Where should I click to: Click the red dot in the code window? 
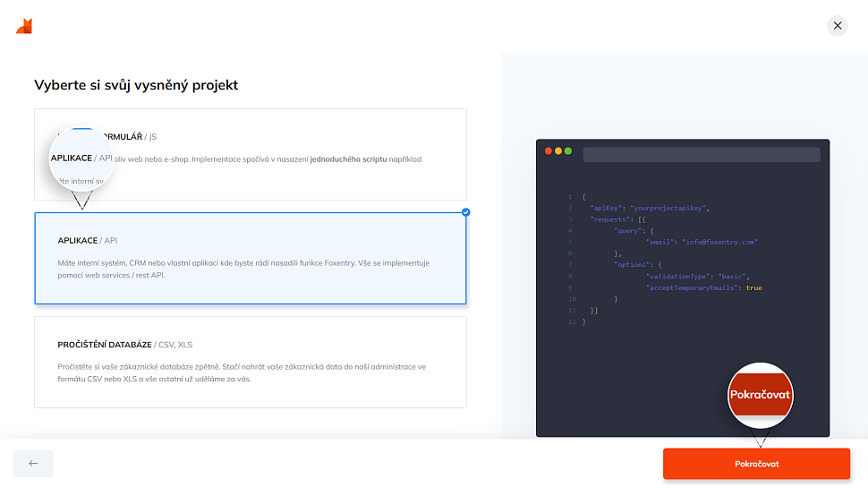(x=548, y=151)
